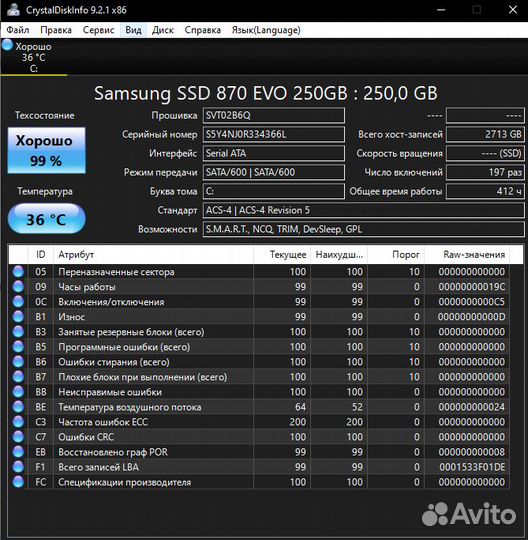The width and height of the screenshot is (528, 540).
Task: Select the C: disk tab with Хорошо status
Action: coord(34,57)
